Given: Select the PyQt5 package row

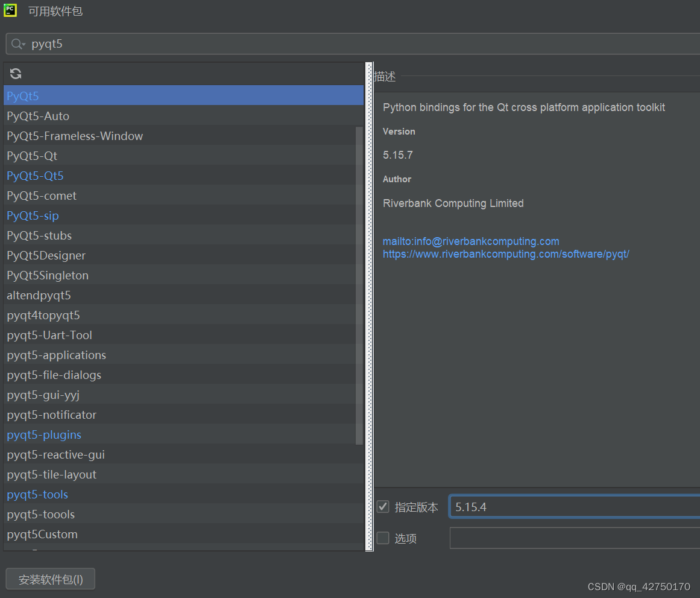Looking at the screenshot, I should click(x=183, y=96).
